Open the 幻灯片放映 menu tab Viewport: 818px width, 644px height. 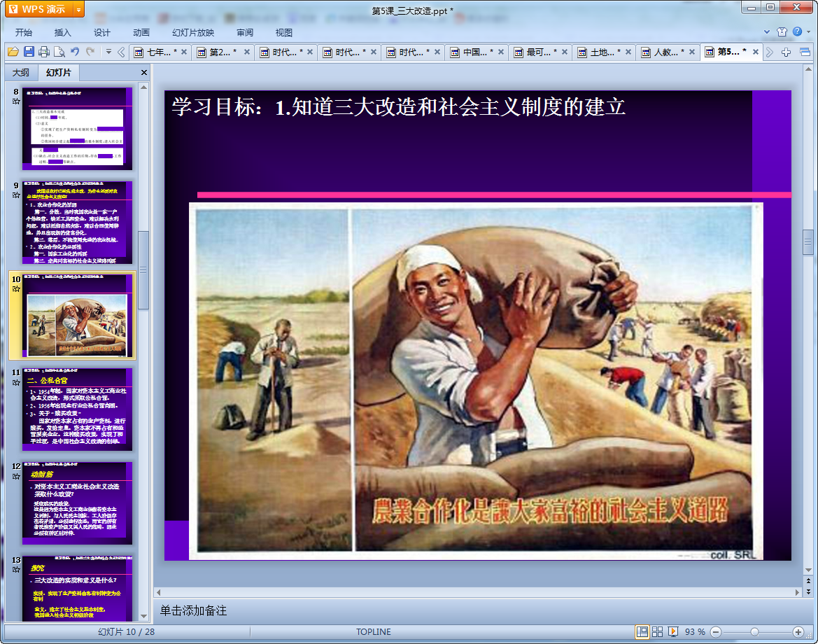tap(193, 32)
